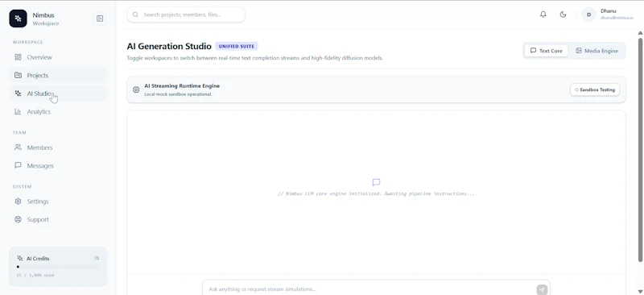Open Overview in the sidebar
The width and height of the screenshot is (644, 295).
[x=57, y=57]
